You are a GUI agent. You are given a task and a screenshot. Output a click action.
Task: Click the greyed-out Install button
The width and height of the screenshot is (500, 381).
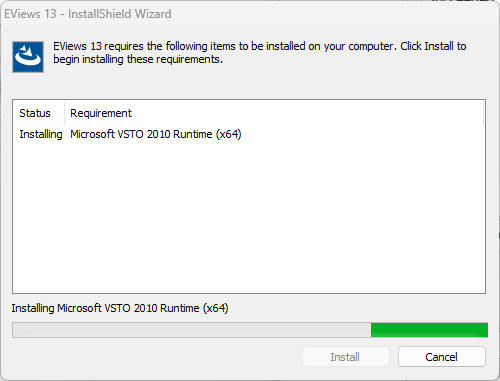point(346,357)
